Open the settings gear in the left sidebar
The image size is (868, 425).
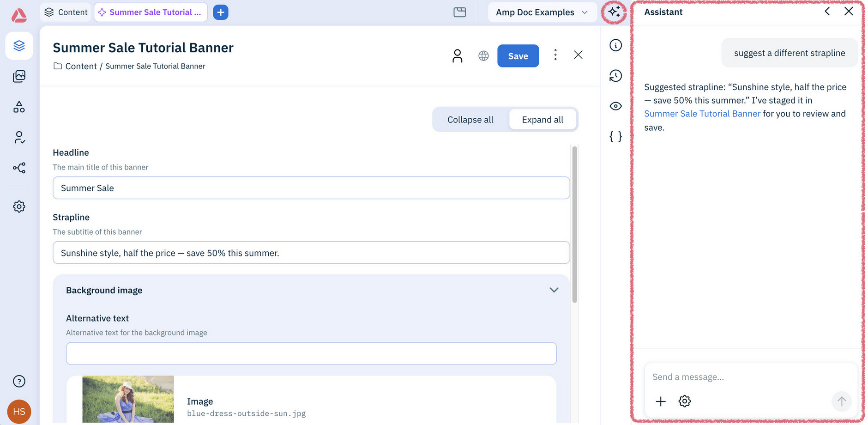[x=19, y=206]
